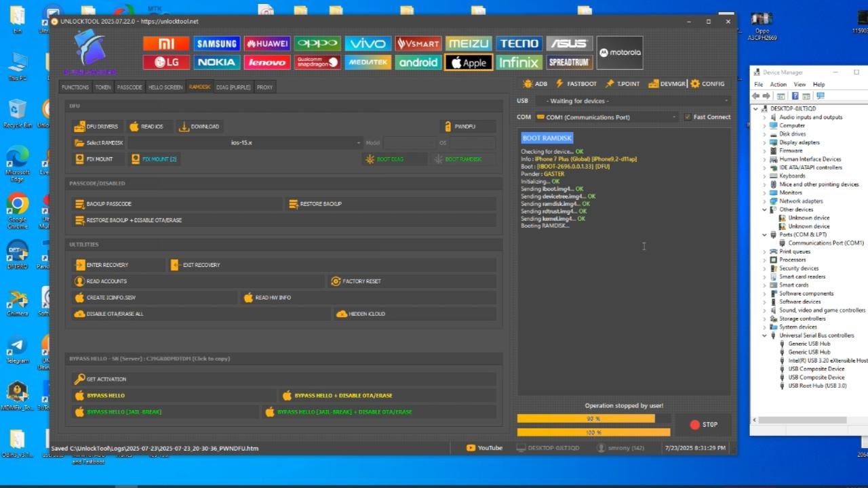Screen dimensions: 868x488
Task: Collapse Universal Serial Bus controllers node
Action: [765, 335]
